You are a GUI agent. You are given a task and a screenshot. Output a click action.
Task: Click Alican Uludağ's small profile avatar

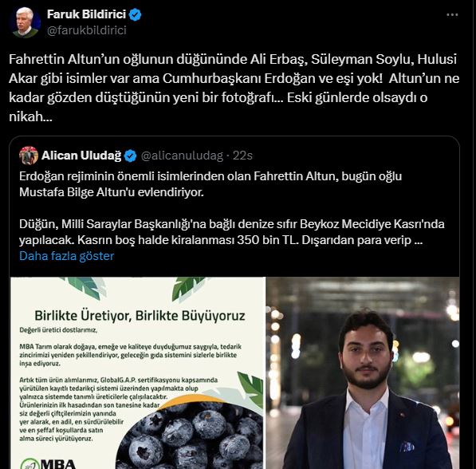click(x=29, y=156)
